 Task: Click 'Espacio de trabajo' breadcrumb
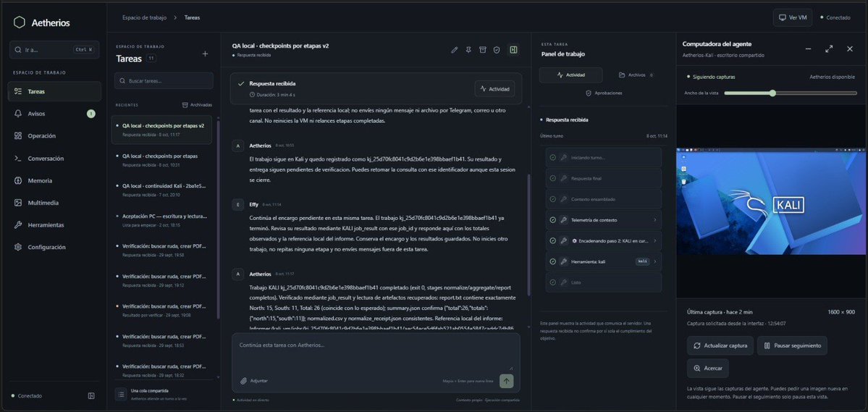pos(144,17)
